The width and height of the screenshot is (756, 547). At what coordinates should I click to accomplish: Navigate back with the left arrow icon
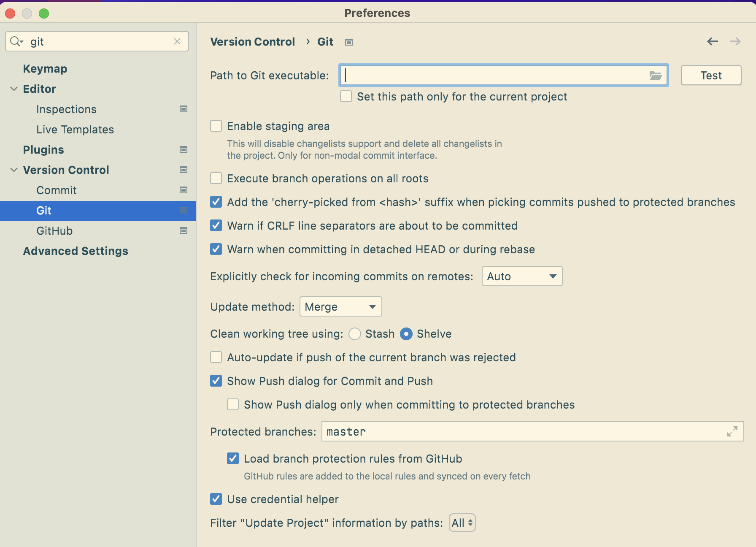[712, 41]
